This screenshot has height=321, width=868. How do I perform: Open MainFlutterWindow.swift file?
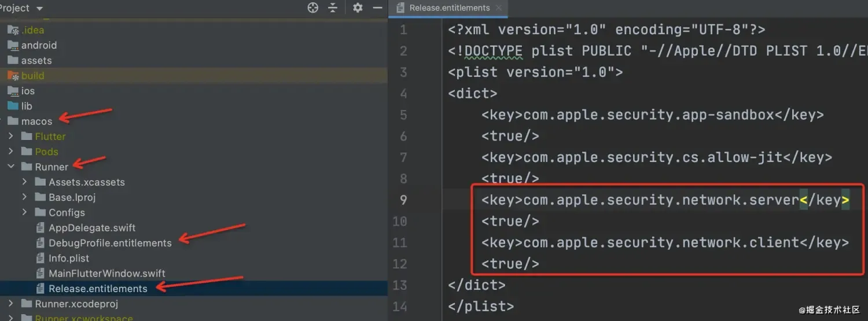point(106,274)
